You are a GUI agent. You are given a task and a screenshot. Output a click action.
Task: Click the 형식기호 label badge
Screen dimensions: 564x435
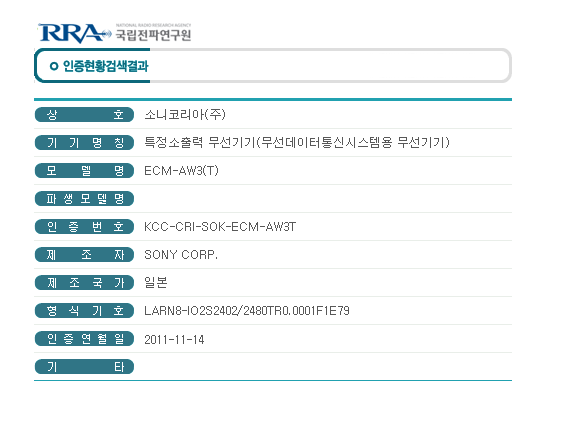pyautogui.click(x=84, y=311)
